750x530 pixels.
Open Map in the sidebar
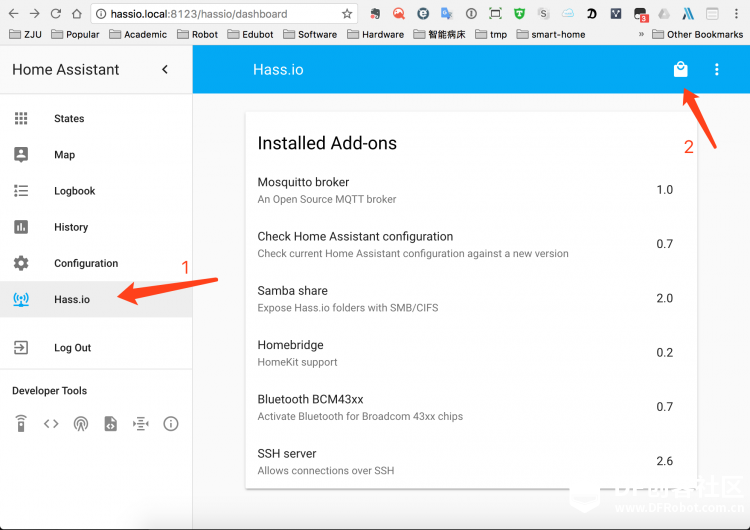(96, 155)
